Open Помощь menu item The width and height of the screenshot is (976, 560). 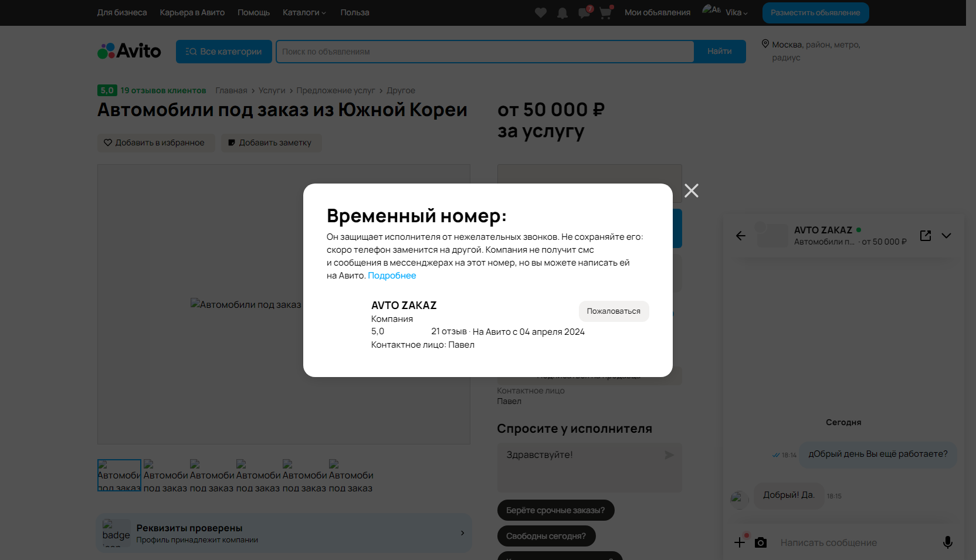(x=253, y=12)
